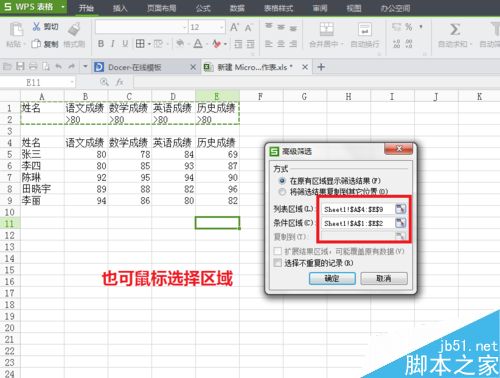Image resolution: width=500 pixels, height=378 pixels.
Task: Expand the WPS 表格 application menu arrow
Action: click(x=62, y=7)
